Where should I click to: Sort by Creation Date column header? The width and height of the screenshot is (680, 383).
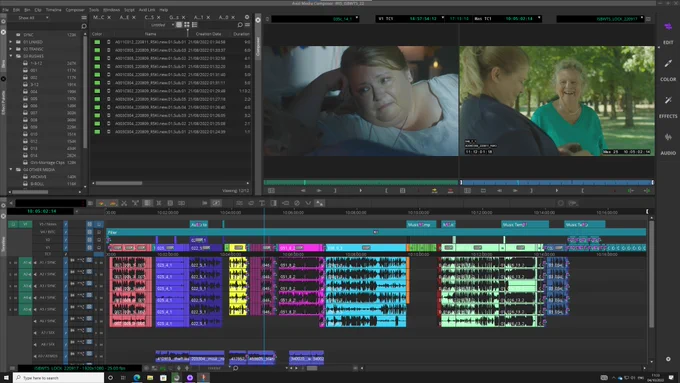208,34
